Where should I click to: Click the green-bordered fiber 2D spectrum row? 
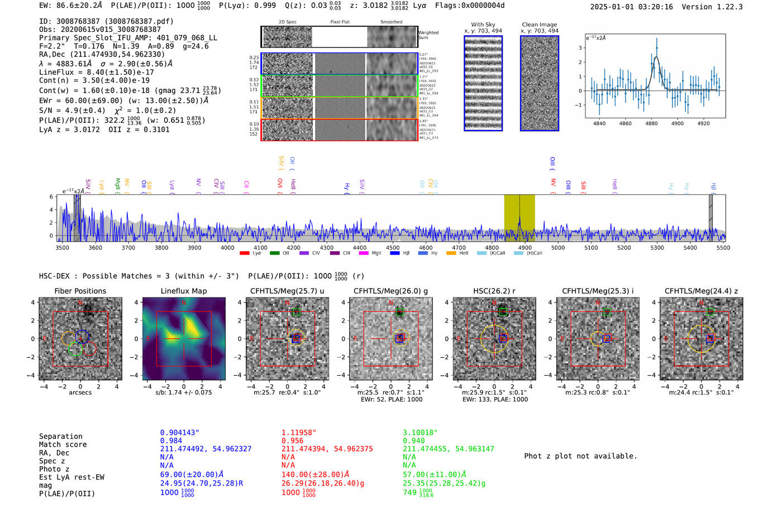tap(339, 86)
